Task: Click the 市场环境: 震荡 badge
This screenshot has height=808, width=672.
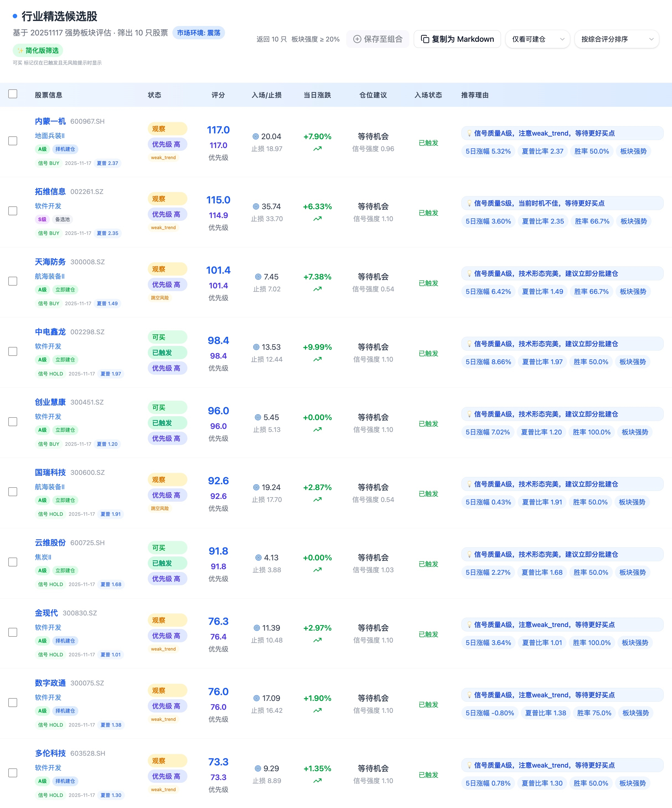Action: tap(199, 33)
